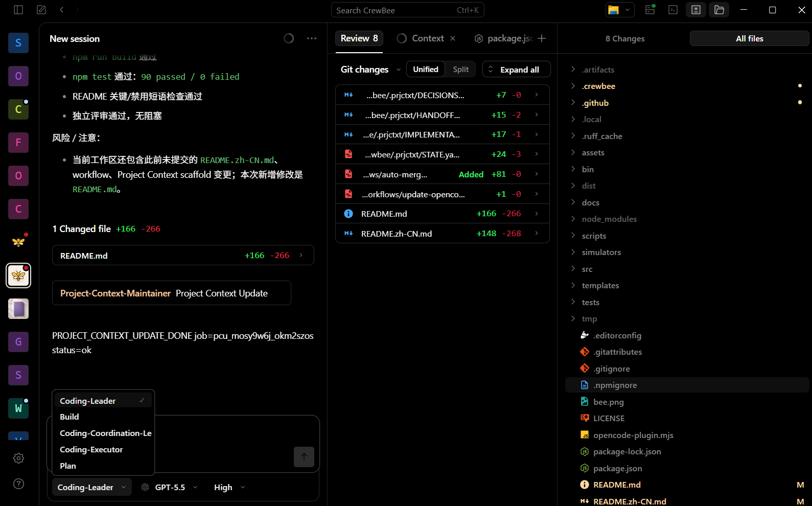Click the red file icon beside STATE.ya
Screen dimensions: 812x506
click(x=349, y=154)
